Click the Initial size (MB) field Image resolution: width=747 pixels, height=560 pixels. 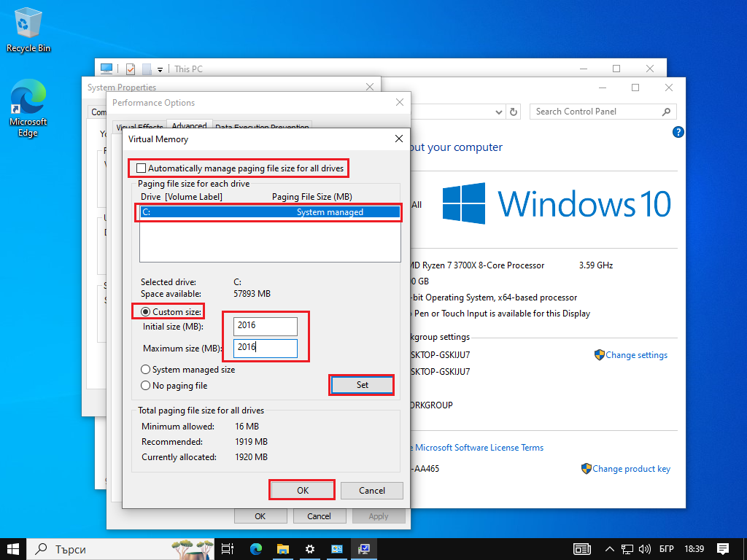tap(266, 326)
